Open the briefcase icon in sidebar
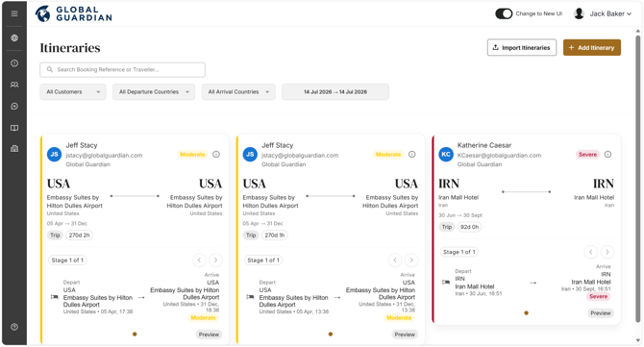The width and height of the screenshot is (644, 347). (x=14, y=149)
